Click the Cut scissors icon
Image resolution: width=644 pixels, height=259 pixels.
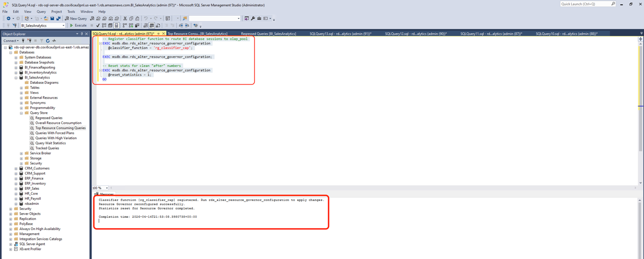click(x=125, y=19)
